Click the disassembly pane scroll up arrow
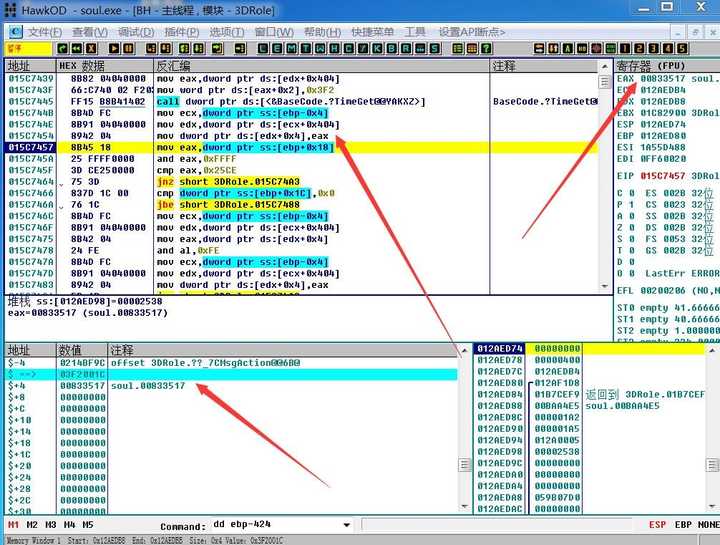Screen dimensions: 720x545 (x=604, y=67)
